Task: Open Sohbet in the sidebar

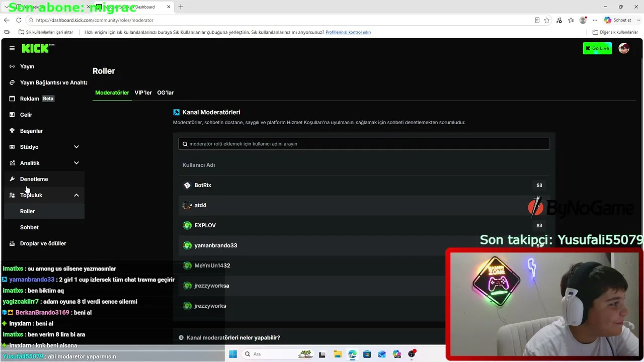Action: [x=44, y=227]
